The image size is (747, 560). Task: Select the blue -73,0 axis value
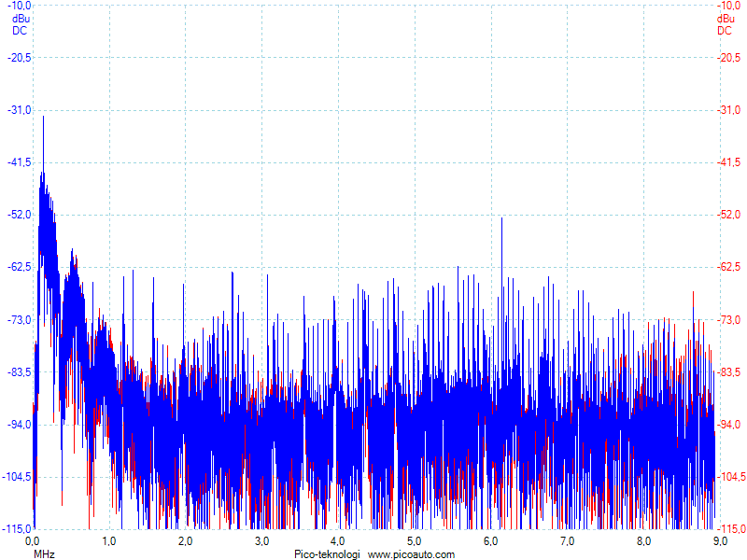click(x=20, y=319)
